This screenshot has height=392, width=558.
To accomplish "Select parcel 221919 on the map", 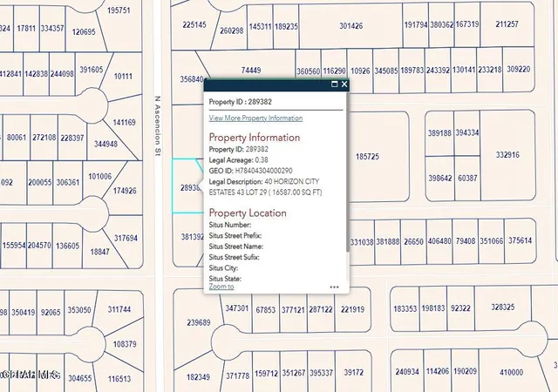I will click(x=352, y=309).
